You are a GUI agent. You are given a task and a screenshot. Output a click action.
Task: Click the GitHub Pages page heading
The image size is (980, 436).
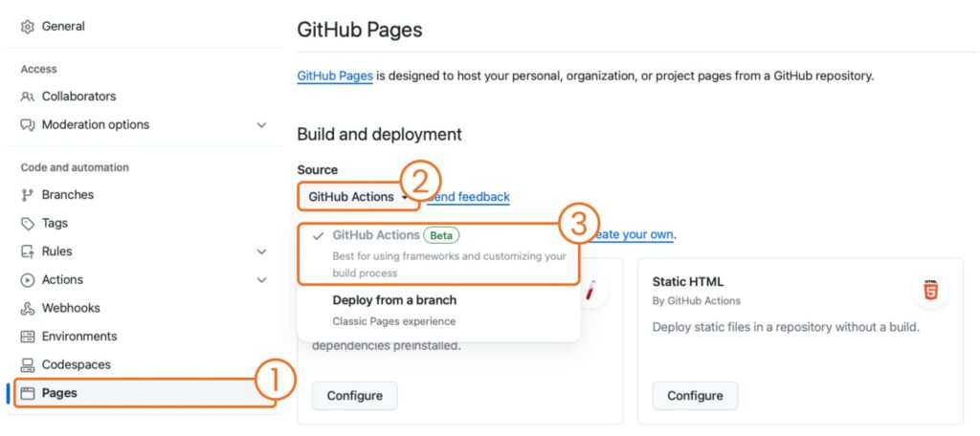(x=360, y=30)
